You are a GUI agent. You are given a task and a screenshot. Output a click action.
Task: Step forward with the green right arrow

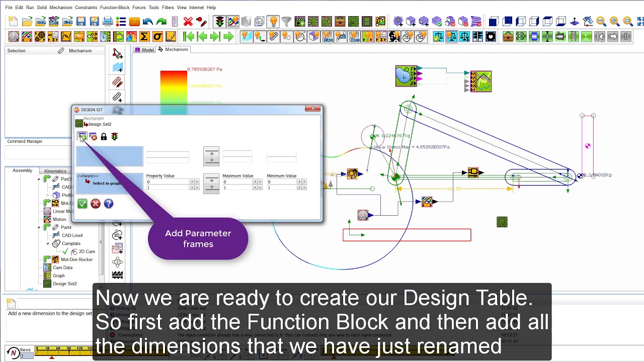point(228,37)
